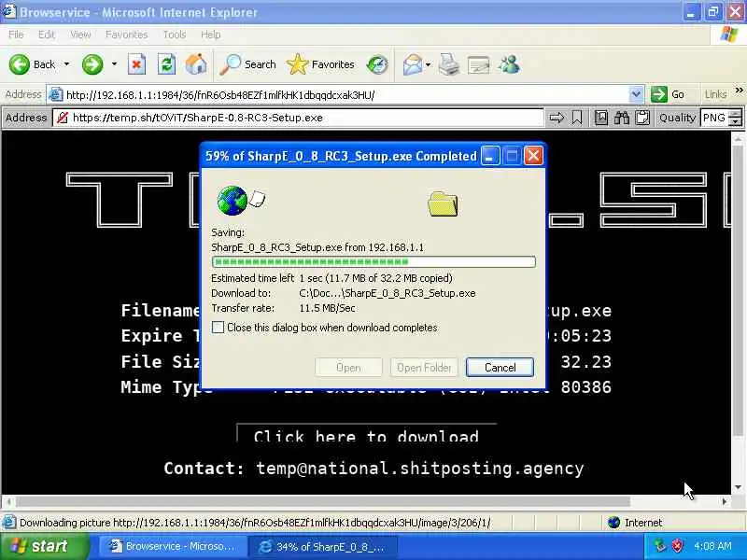Open the File menu
Viewport: 747px width, 560px height.
pos(16,35)
